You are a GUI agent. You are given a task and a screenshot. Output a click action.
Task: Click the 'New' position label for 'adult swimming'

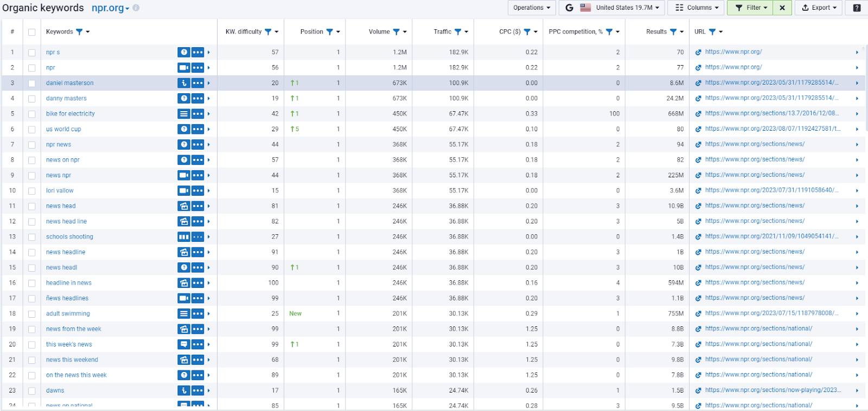[x=295, y=314]
